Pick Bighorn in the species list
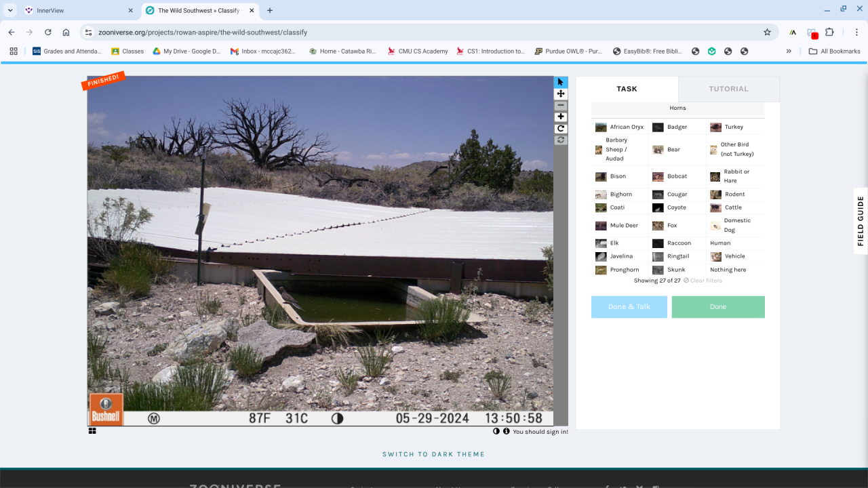868x488 pixels. (x=620, y=195)
